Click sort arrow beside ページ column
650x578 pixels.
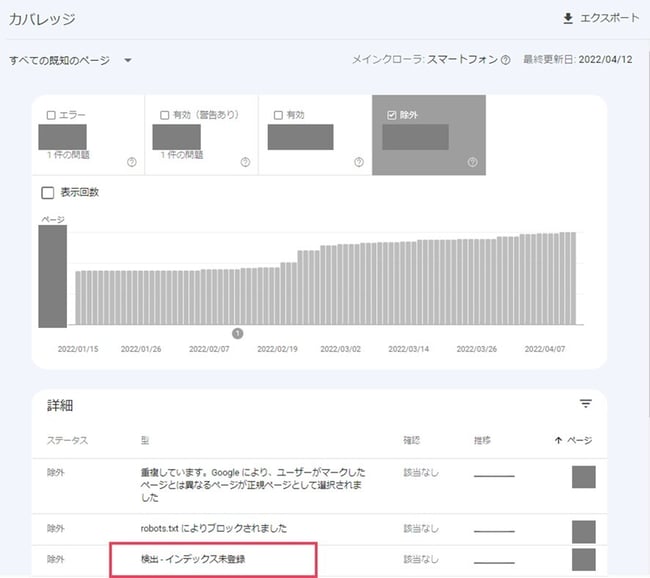pos(558,441)
